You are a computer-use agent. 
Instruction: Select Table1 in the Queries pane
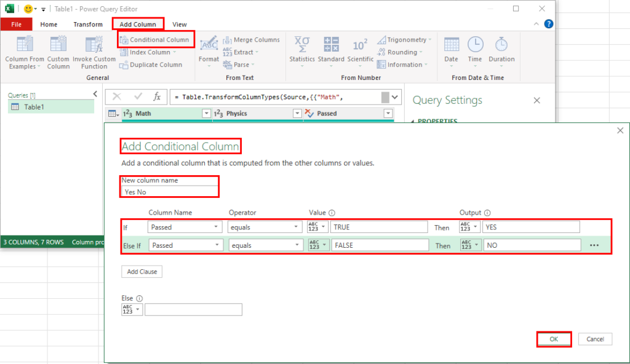pyautogui.click(x=51, y=107)
